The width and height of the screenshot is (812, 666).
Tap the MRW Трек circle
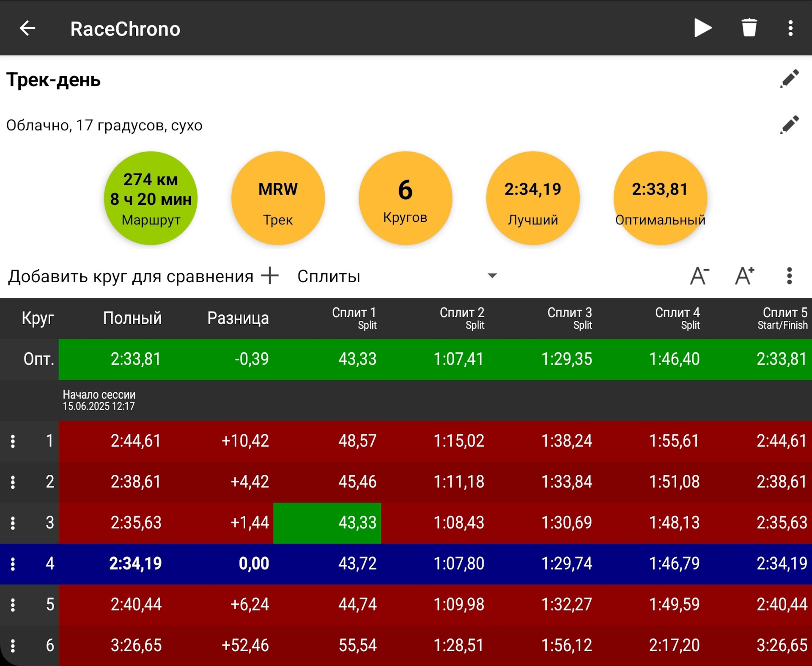point(278,198)
